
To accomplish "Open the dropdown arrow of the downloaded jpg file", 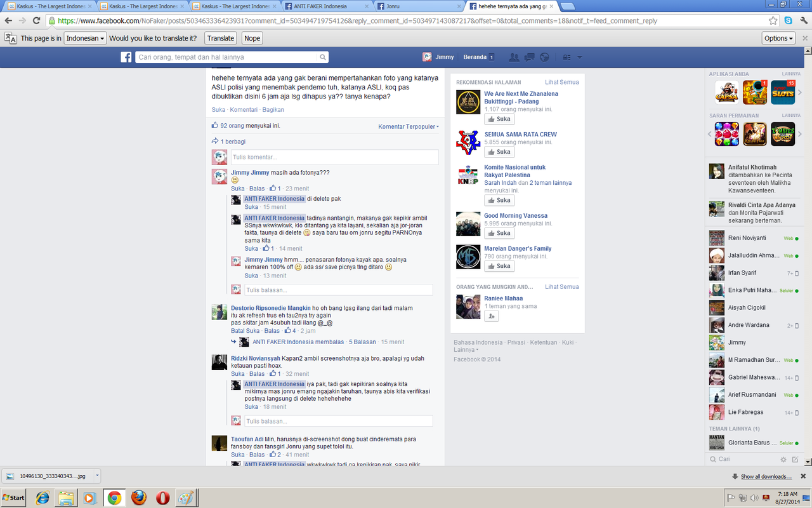I will pyautogui.click(x=97, y=476).
